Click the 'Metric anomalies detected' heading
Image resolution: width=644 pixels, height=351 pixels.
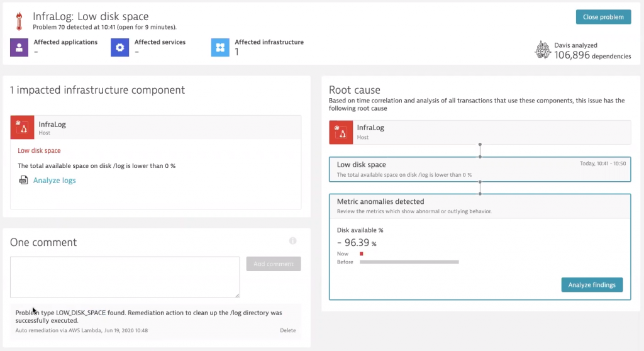(x=380, y=201)
